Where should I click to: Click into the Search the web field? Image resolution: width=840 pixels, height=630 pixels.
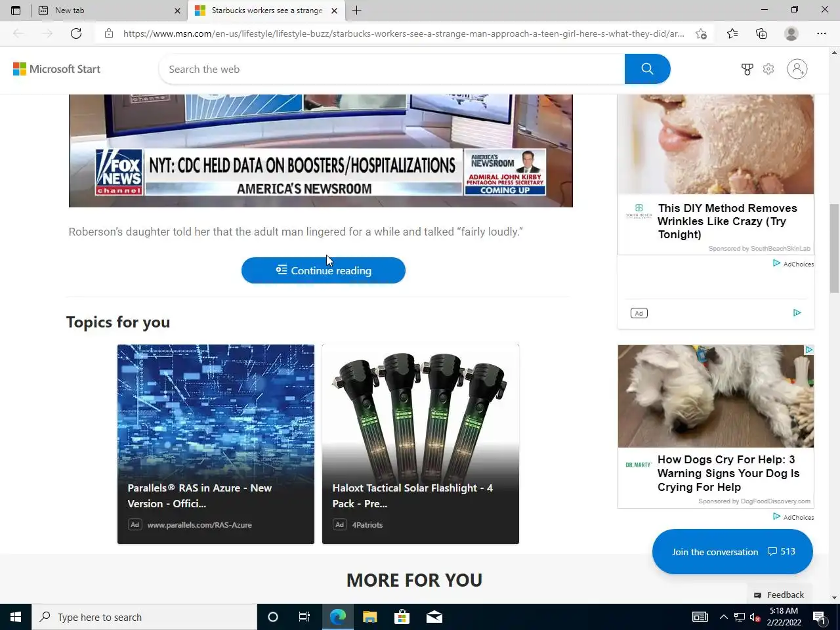(392, 69)
